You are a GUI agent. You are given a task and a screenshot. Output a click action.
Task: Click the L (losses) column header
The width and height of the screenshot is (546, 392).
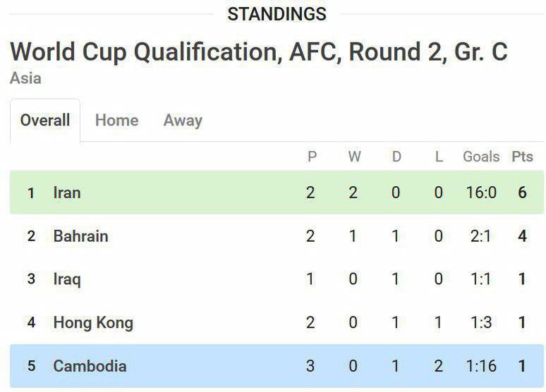coord(439,157)
